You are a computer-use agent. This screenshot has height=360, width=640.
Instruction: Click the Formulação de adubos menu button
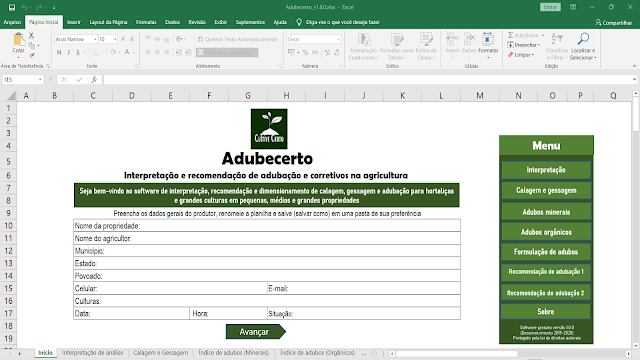tap(546, 252)
